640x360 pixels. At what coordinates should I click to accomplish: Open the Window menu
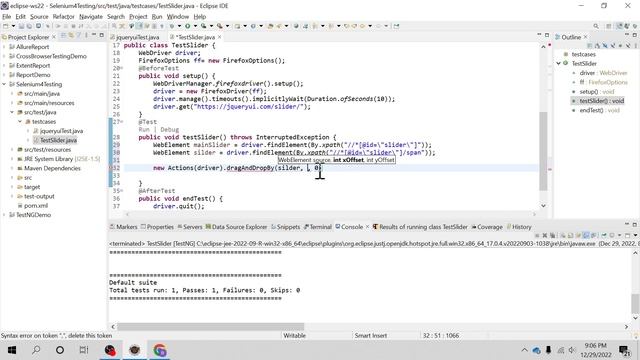coord(178,17)
